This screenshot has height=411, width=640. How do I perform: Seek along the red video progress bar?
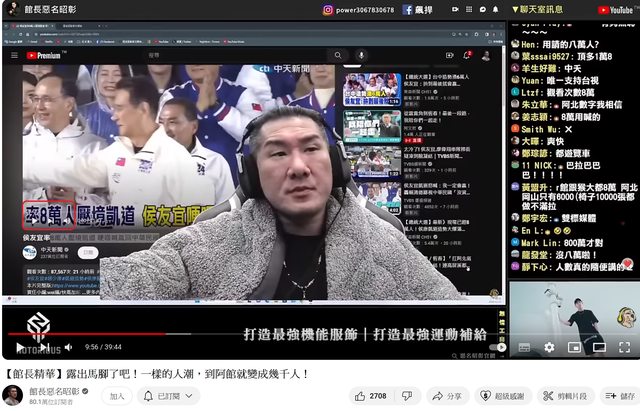click(x=87, y=334)
